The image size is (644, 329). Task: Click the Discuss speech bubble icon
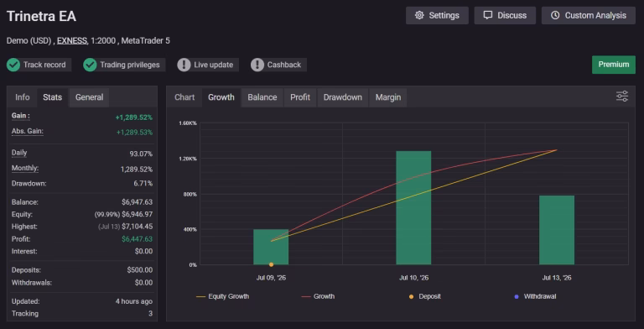[x=487, y=16]
